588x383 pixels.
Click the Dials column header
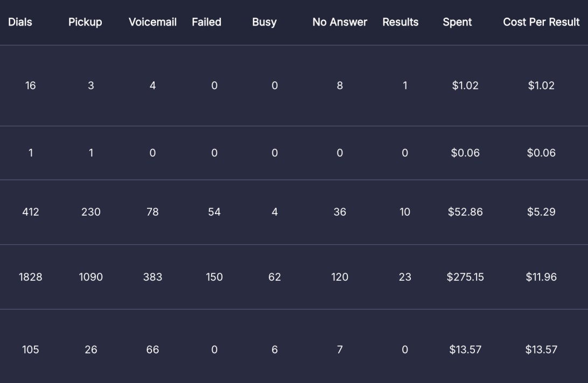click(20, 22)
